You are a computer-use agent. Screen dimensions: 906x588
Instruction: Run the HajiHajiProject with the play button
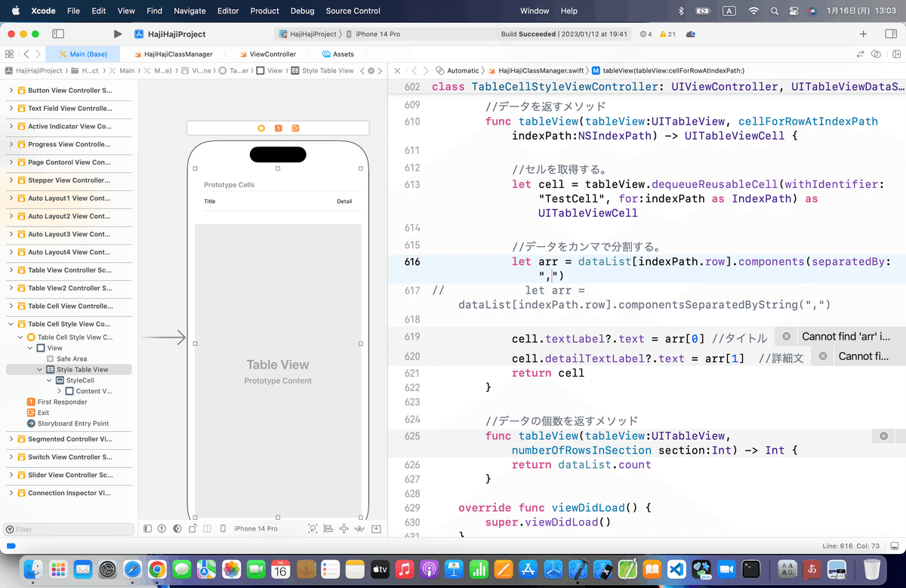(117, 34)
